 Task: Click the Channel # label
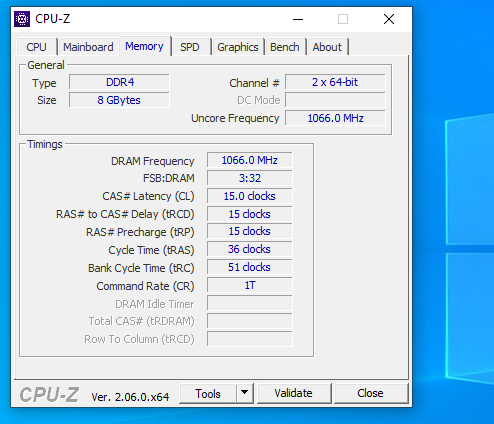coord(254,83)
